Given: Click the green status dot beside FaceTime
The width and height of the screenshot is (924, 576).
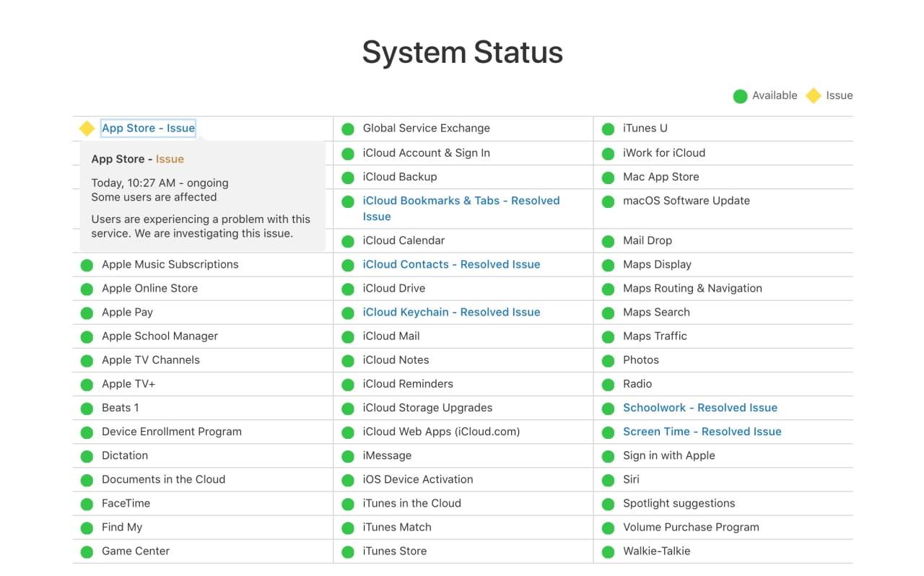Looking at the screenshot, I should [x=87, y=505].
